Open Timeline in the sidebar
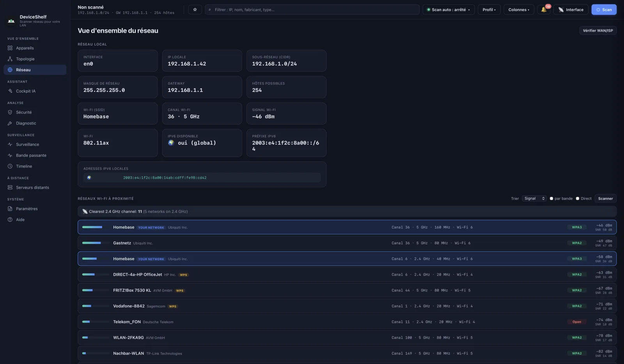 [x=35, y=166]
